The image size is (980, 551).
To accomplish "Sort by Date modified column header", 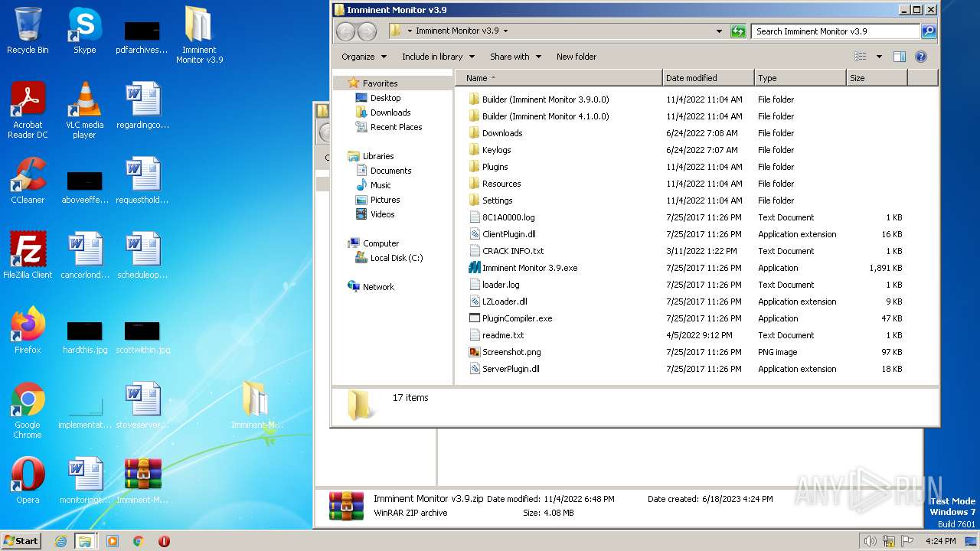I will click(x=708, y=78).
